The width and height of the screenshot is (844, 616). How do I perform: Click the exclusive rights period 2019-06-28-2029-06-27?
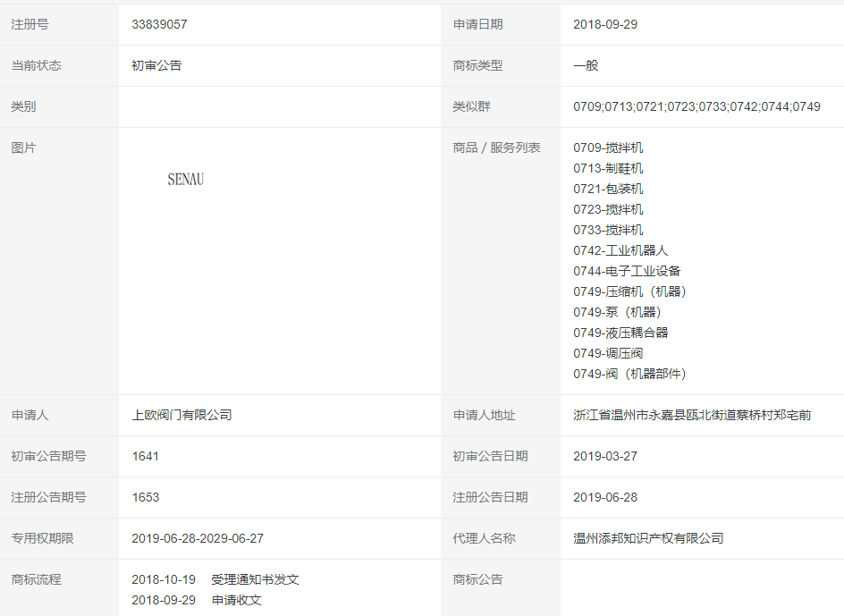point(198,538)
